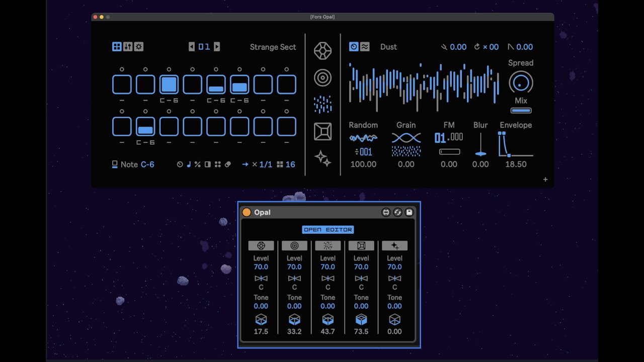The width and height of the screenshot is (644, 362).
Task: Click the FM amount bar below 01.000
Action: pyautogui.click(x=449, y=151)
